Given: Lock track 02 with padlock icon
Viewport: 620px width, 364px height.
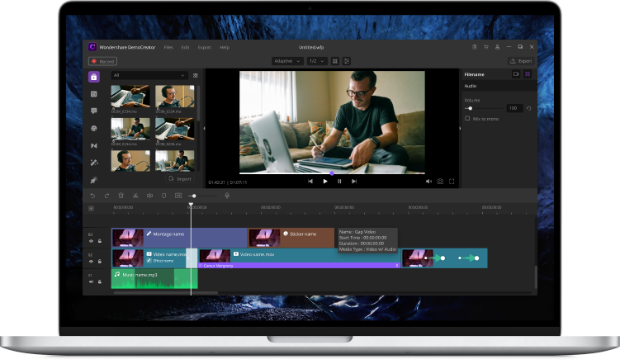Looking at the screenshot, I should point(100,262).
